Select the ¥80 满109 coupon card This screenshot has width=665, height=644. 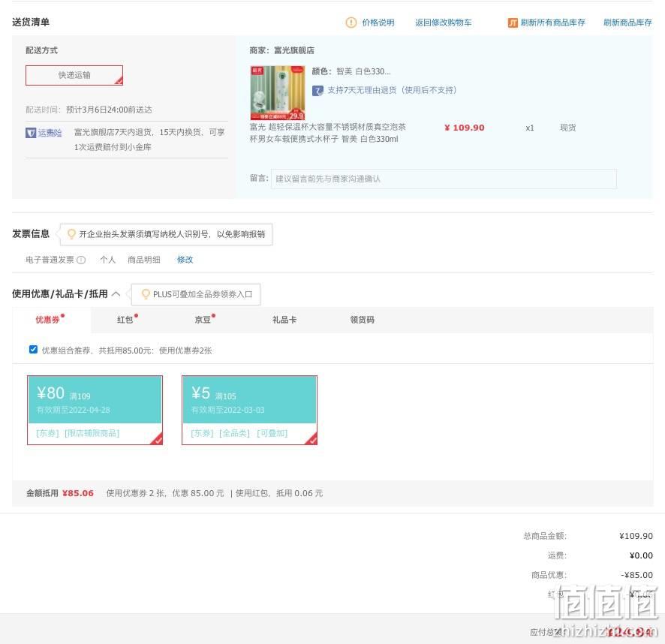[95, 410]
